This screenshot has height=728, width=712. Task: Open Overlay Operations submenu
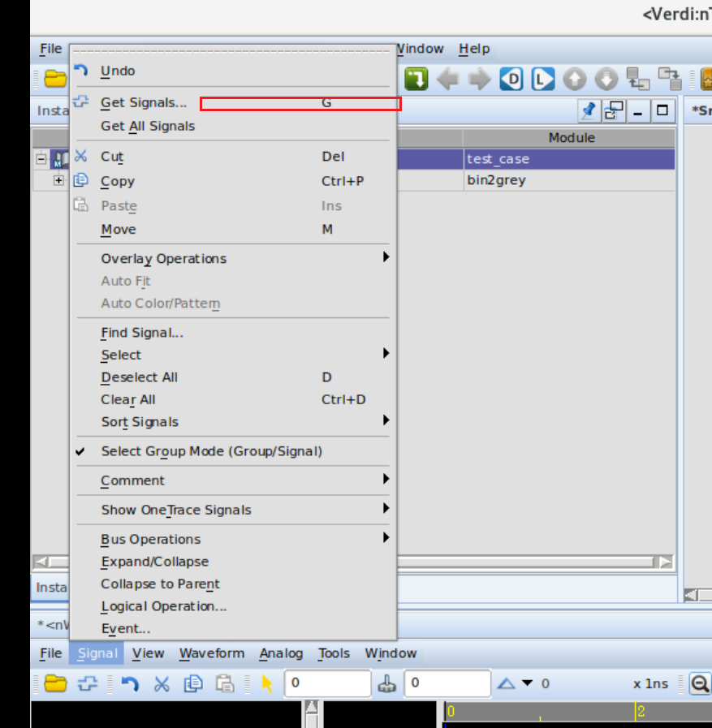233,258
